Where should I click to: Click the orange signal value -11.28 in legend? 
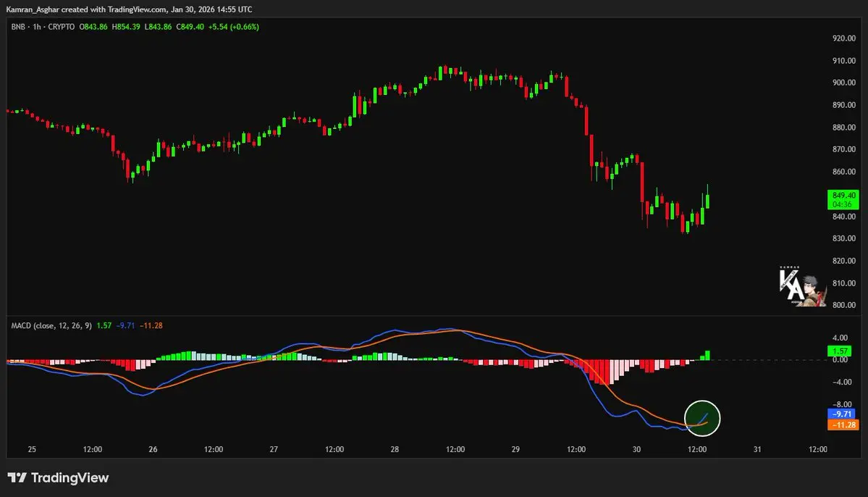[151, 326]
